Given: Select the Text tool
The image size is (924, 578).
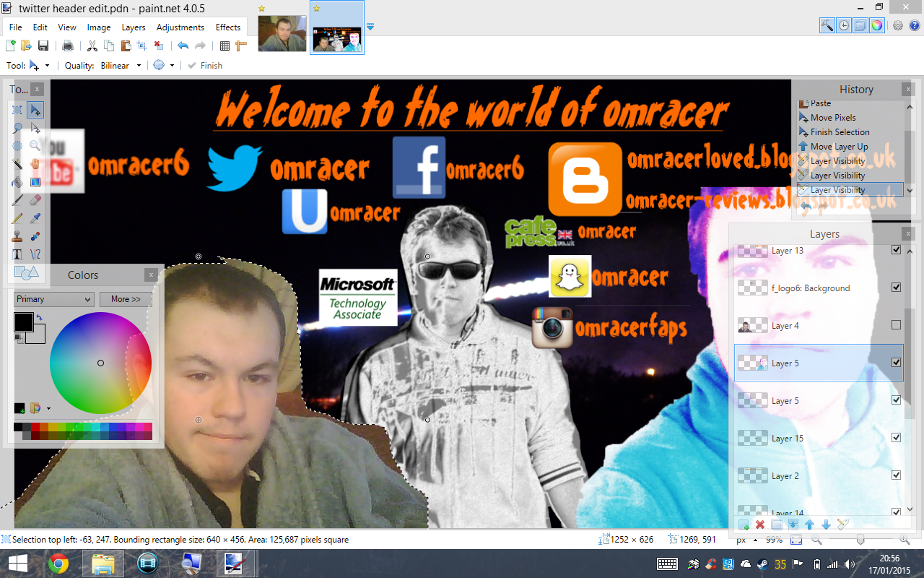Looking at the screenshot, I should [18, 254].
